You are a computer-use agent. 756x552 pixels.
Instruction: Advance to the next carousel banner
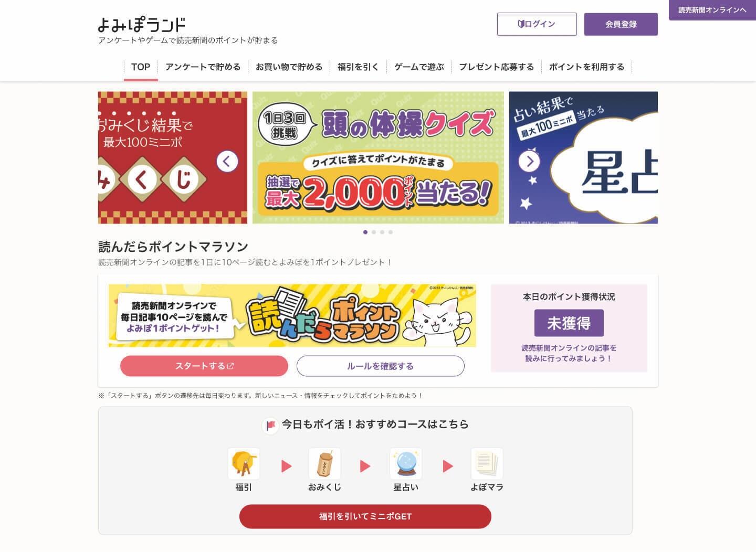[x=529, y=161]
